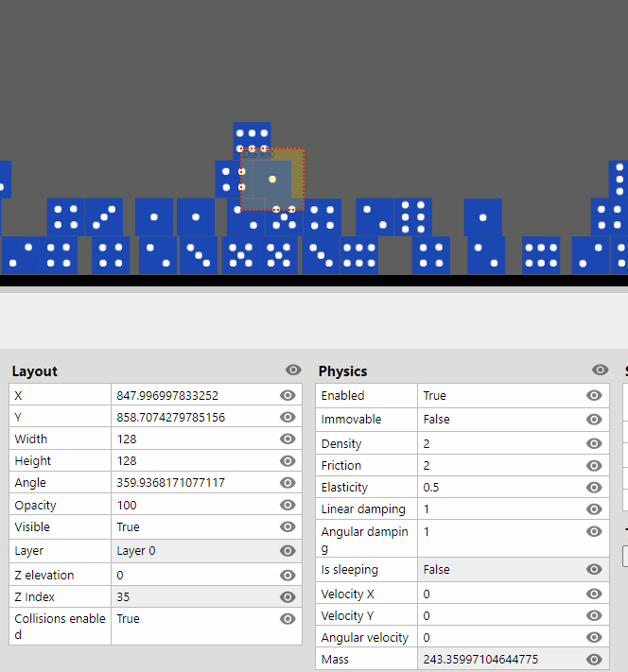Click the eye icon for Angular damping
The image size is (628, 672).
tap(594, 531)
